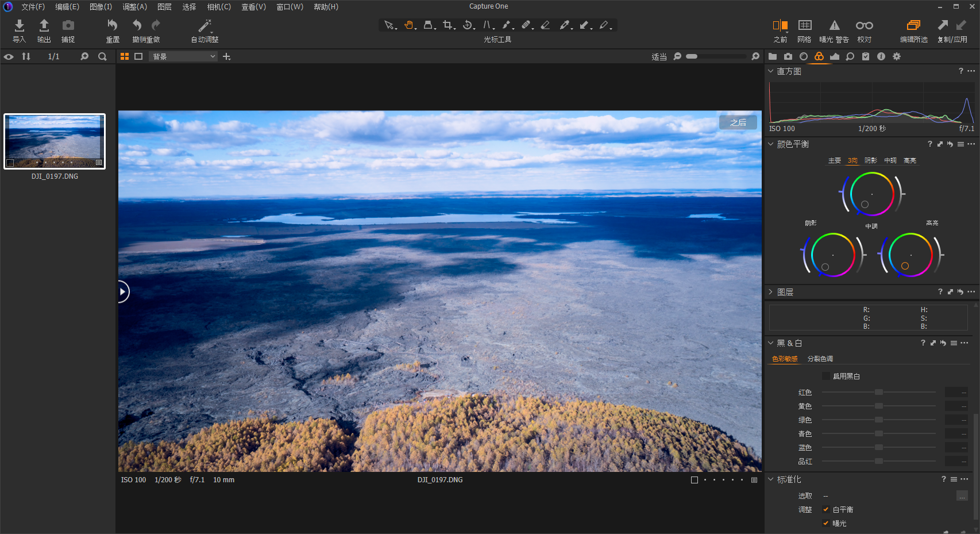Select the Apply Adjustments arrow tool

click(x=585, y=25)
